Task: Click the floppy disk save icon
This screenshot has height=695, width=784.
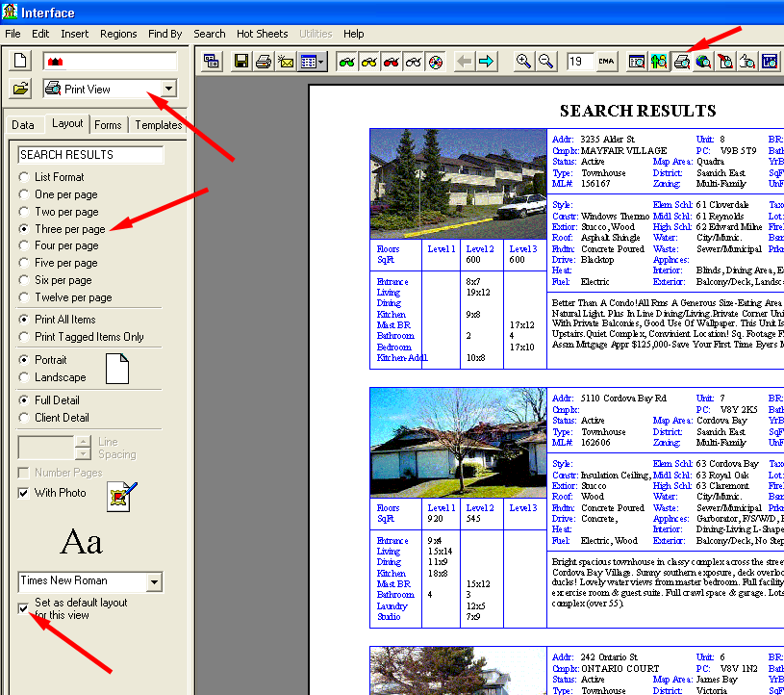Action: (x=241, y=62)
